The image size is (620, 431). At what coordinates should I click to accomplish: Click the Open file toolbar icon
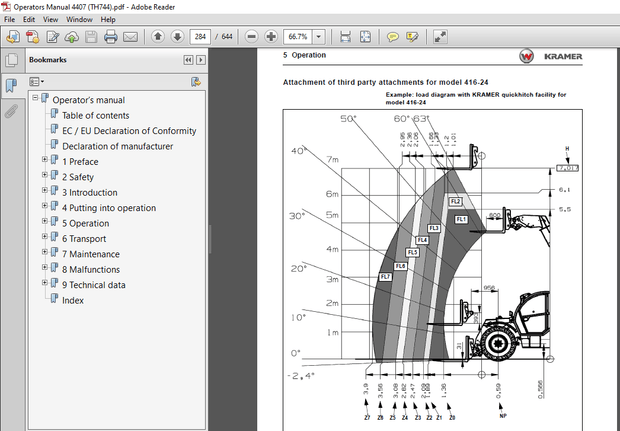pyautogui.click(x=13, y=37)
